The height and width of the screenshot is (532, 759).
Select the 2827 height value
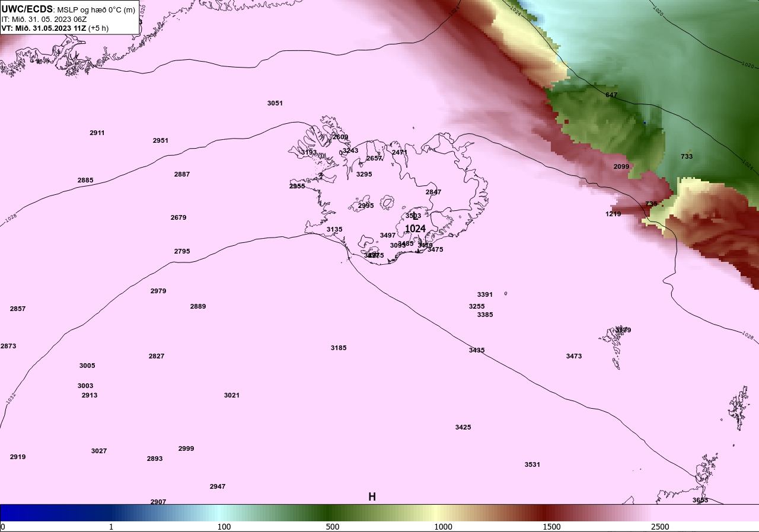157,356
